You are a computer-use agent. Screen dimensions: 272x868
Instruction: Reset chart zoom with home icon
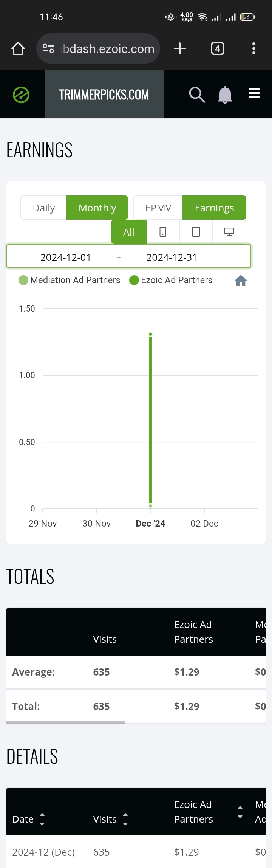241,281
